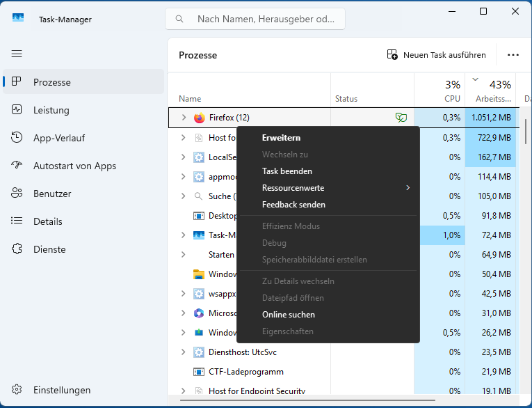
Task: Click the search field Nach Namen, Herausgeber
Action: (255, 19)
